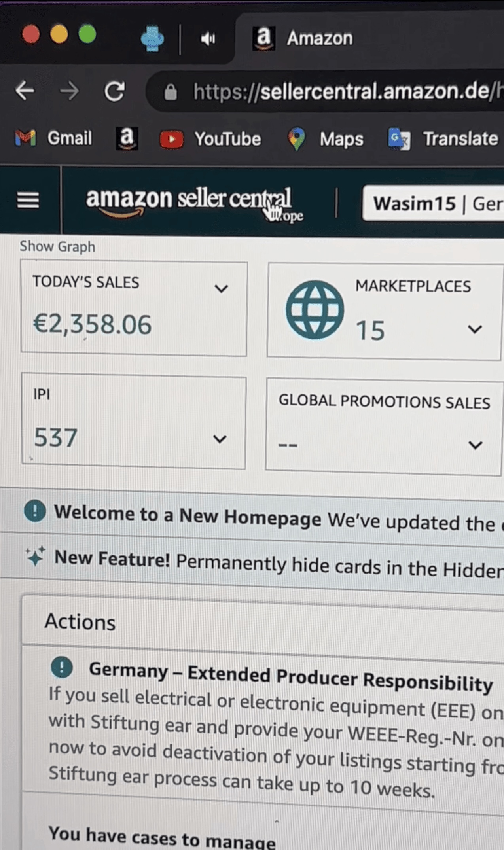Open the hamburger navigation menu
Viewport: 504px width, 850px height.
click(28, 200)
